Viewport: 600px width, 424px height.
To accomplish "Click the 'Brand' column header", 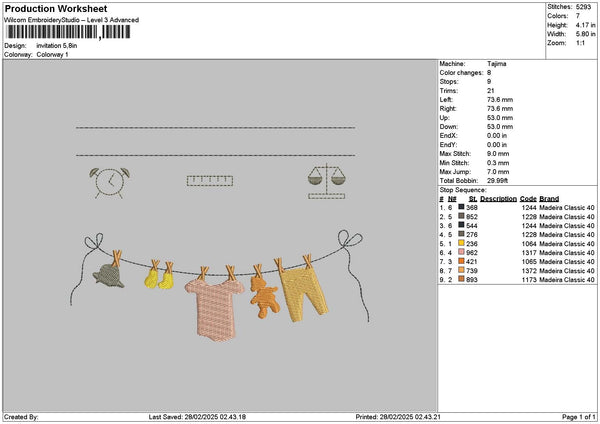I will click(x=549, y=199).
